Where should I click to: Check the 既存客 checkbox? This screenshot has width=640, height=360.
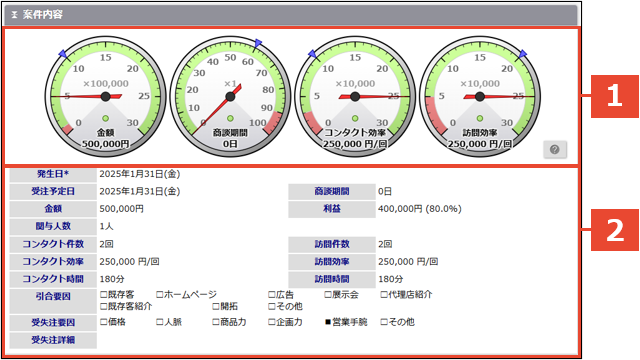(x=104, y=294)
